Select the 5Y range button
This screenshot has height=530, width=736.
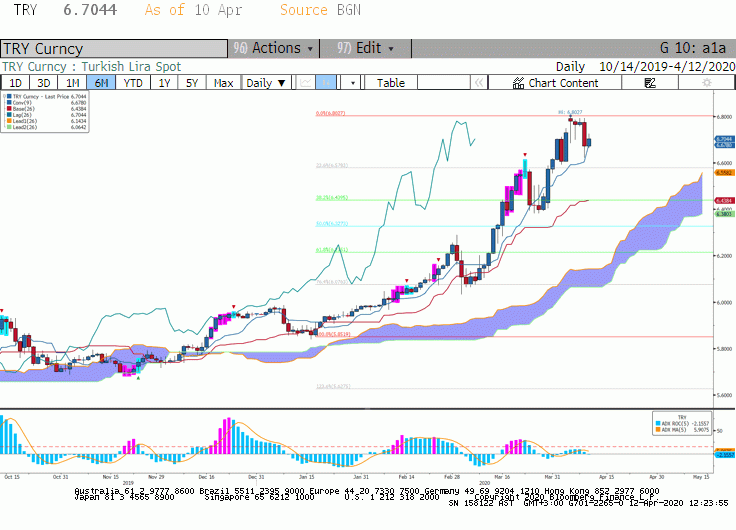192,83
